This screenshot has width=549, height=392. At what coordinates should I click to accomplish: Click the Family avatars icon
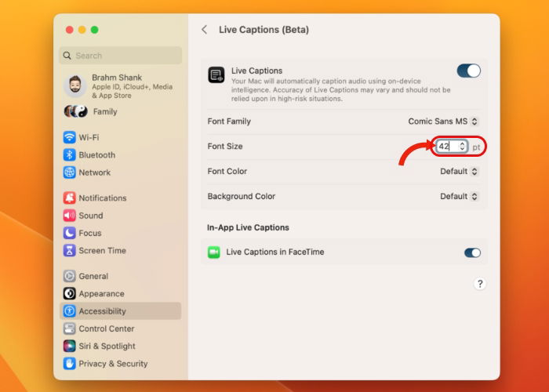[75, 111]
